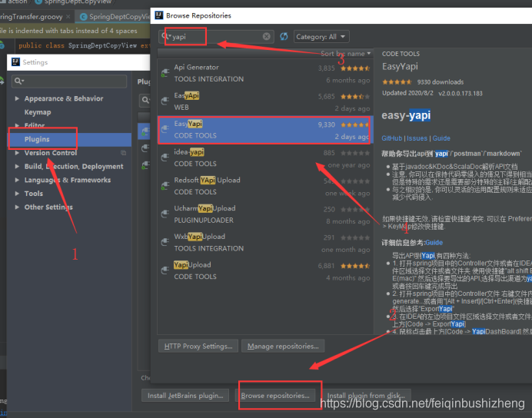Image resolution: width=532 pixels, height=418 pixels.
Task: Clear the yapi search with the X icon
Action: point(266,36)
